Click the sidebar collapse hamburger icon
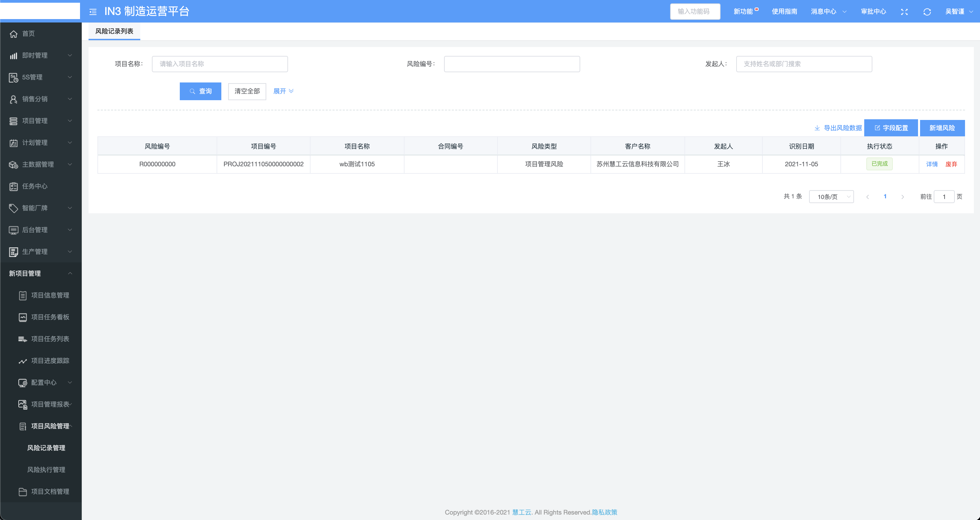Image resolution: width=980 pixels, height=520 pixels. (93, 12)
